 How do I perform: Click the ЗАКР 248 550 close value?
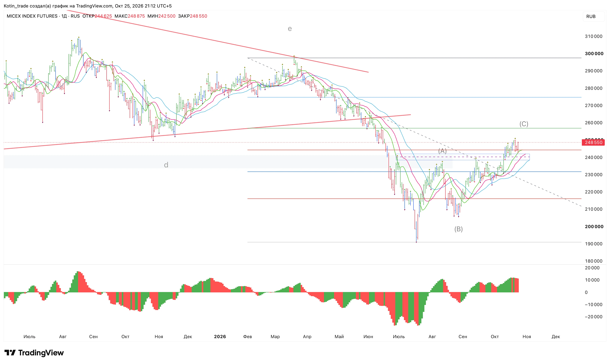click(193, 16)
